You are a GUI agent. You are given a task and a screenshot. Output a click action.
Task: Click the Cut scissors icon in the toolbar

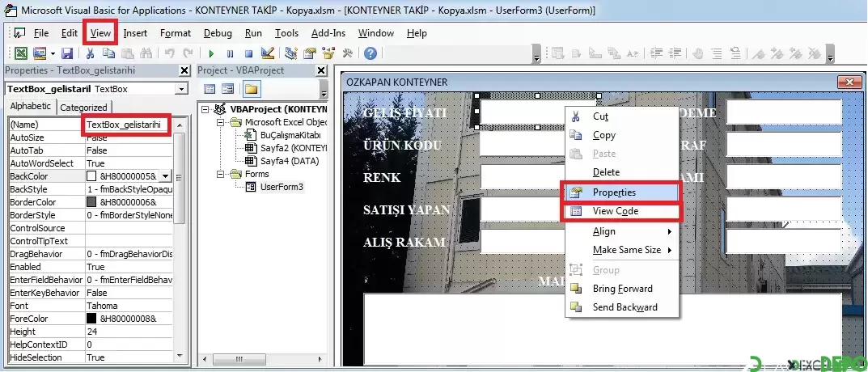(91, 53)
